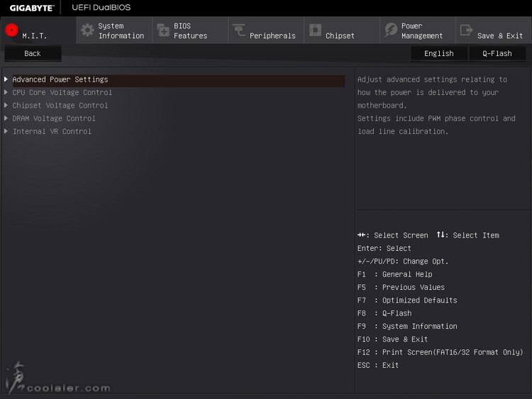Expand the Advanced Power Settings arrow

click(x=6, y=79)
